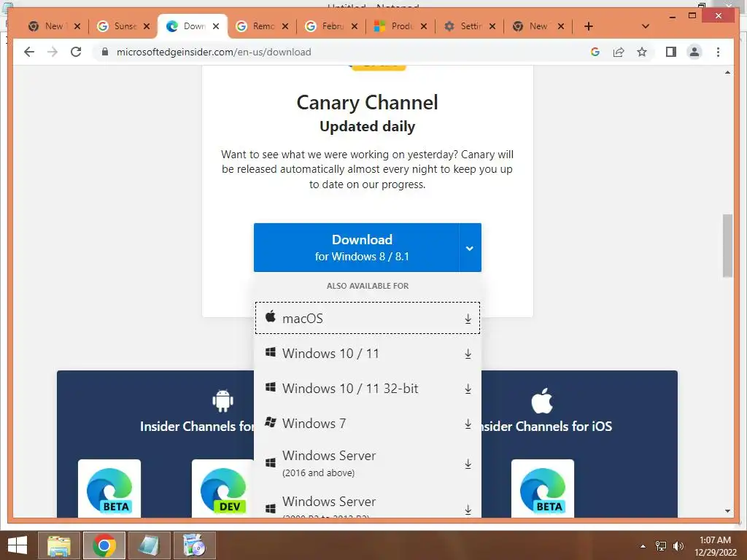Viewport: 747px width, 560px height.
Task: Close the Download Edge tab
Action: 216,26
